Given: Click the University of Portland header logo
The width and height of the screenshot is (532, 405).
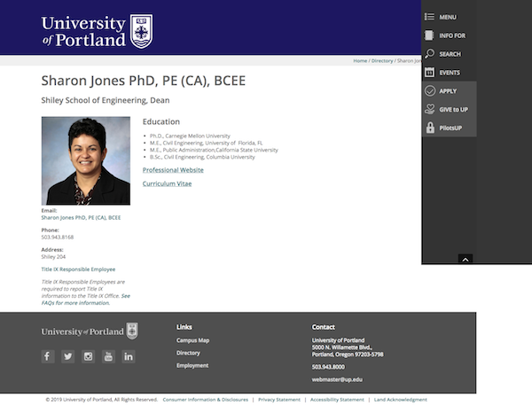Looking at the screenshot, I should point(97,31).
